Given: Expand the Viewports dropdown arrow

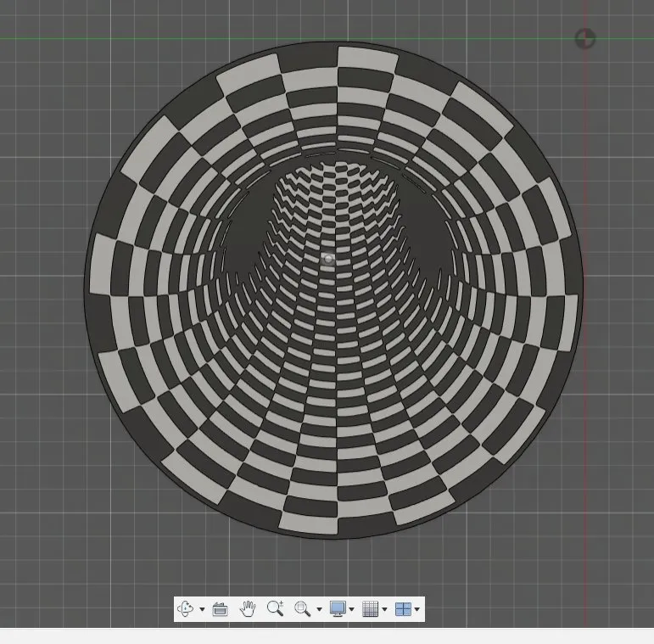Looking at the screenshot, I should click(417, 609).
